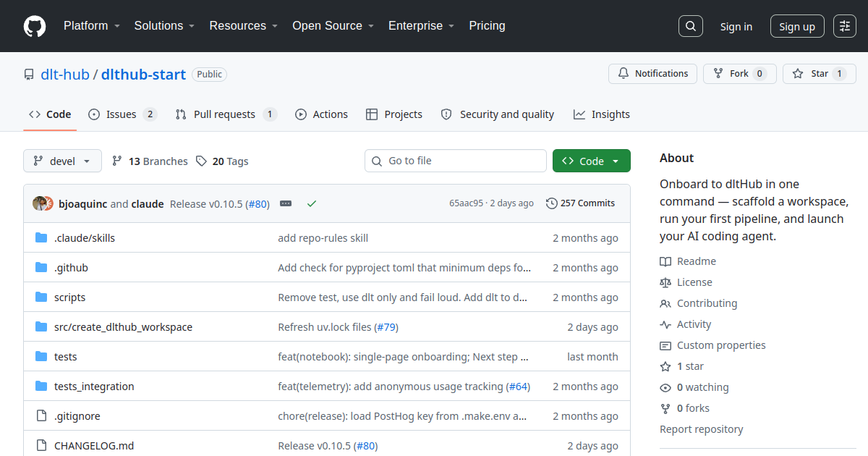Expand the Open Source menu

coord(333,26)
